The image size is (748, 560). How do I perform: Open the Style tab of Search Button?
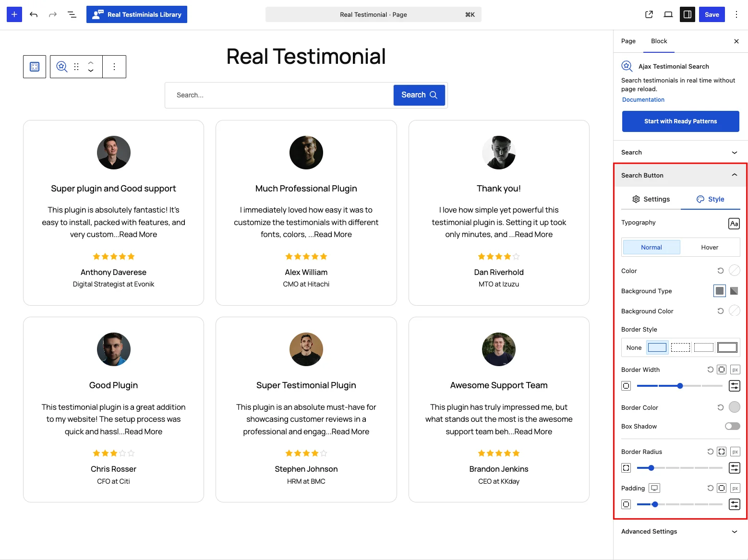(x=711, y=199)
